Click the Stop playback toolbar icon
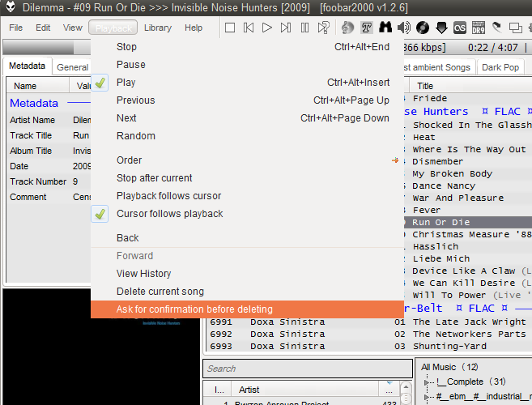Screen dimensions: 532x405 click(x=230, y=28)
